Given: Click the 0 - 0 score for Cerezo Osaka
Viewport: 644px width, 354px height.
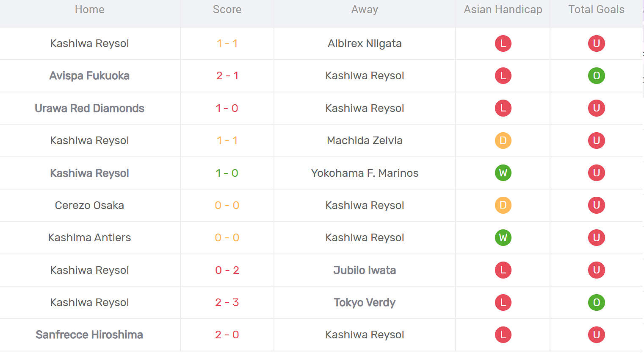Looking at the screenshot, I should click(x=227, y=205).
